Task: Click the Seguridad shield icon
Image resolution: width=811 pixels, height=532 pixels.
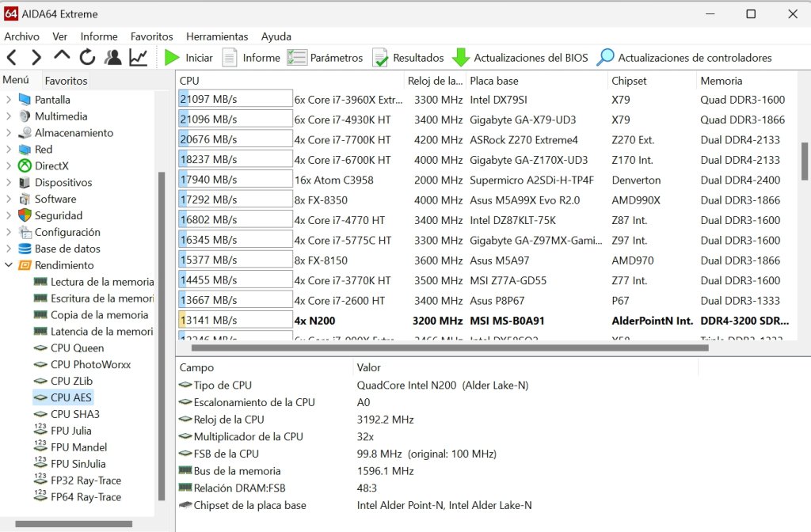Action: click(x=25, y=215)
